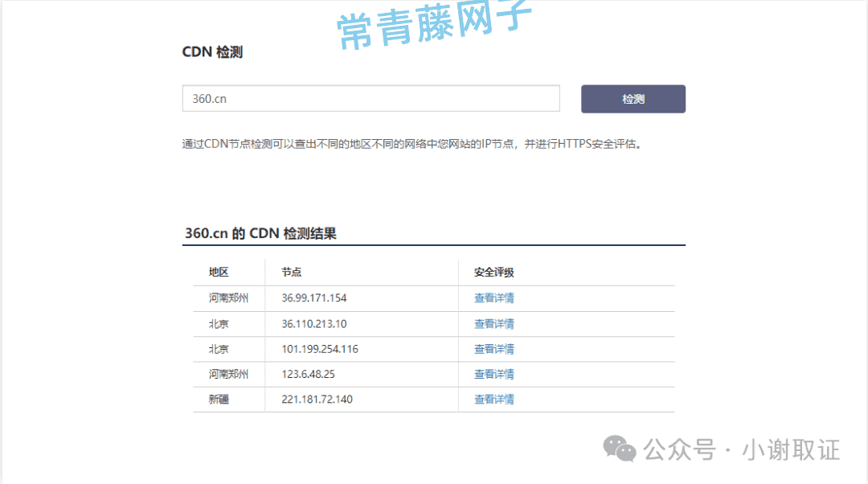Click the 节点 column header

click(291, 272)
